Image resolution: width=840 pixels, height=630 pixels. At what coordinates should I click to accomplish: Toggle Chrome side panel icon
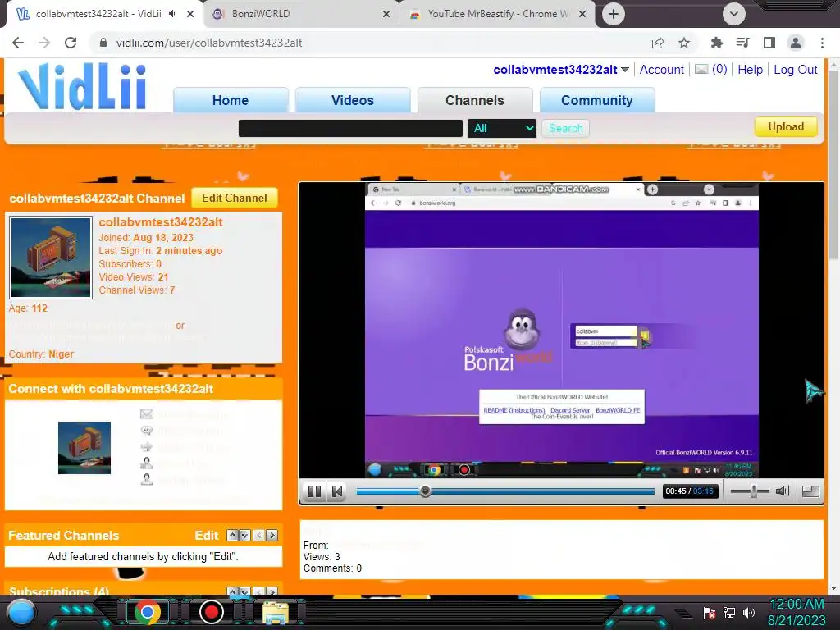pos(769,43)
